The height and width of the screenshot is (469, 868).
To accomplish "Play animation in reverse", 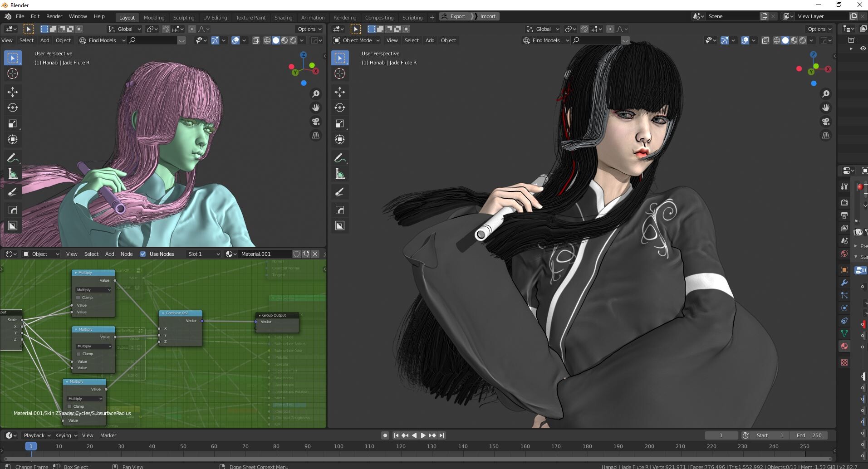I will 414,435.
